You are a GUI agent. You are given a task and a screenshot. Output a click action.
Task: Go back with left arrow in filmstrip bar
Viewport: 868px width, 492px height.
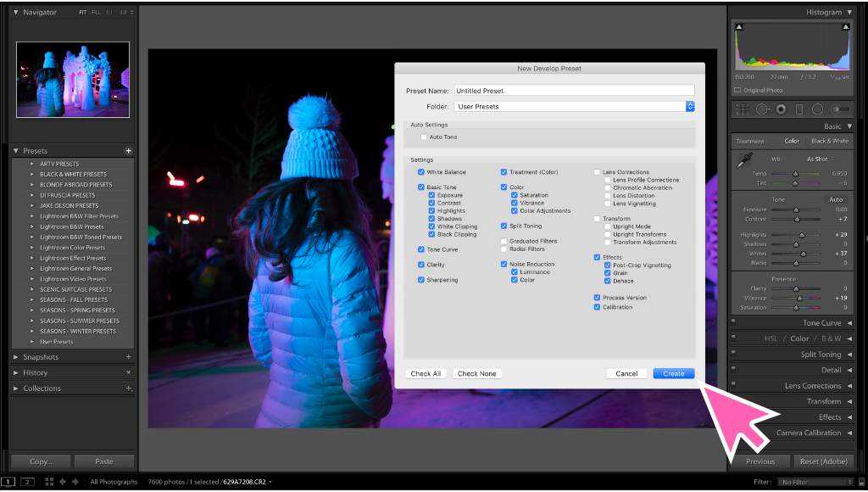(63, 482)
